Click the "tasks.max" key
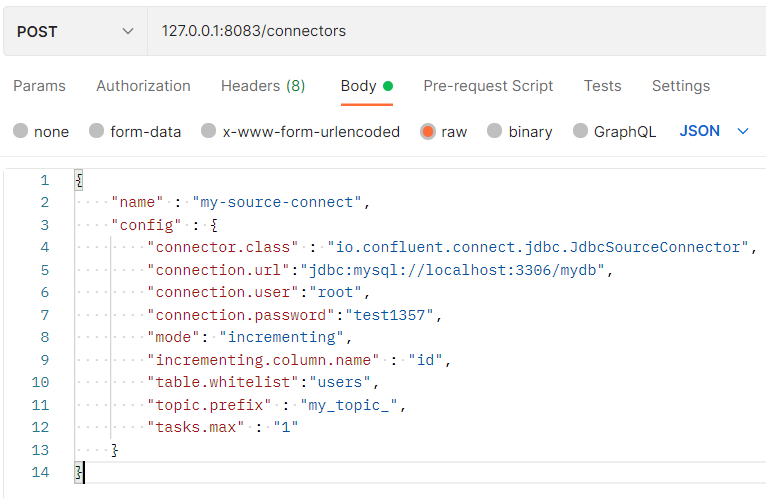This screenshot has height=498, width=766. point(196,427)
